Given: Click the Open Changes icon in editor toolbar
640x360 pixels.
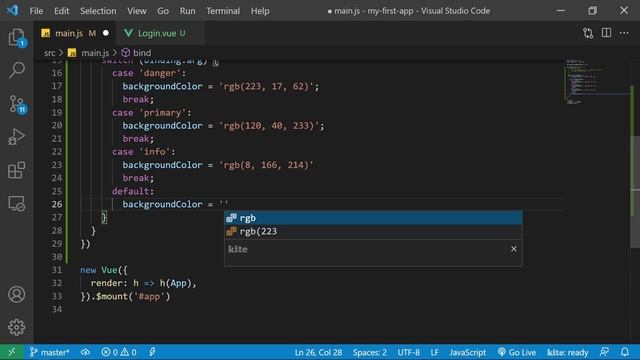Looking at the screenshot, I should click(x=588, y=33).
